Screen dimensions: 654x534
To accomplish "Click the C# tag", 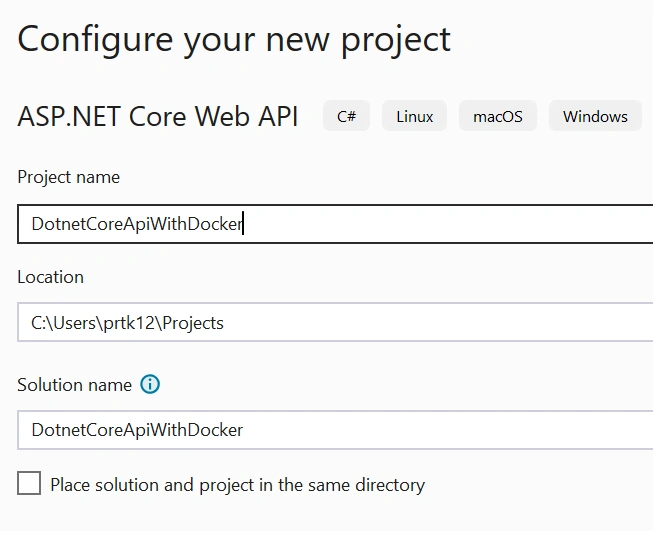I will [347, 116].
